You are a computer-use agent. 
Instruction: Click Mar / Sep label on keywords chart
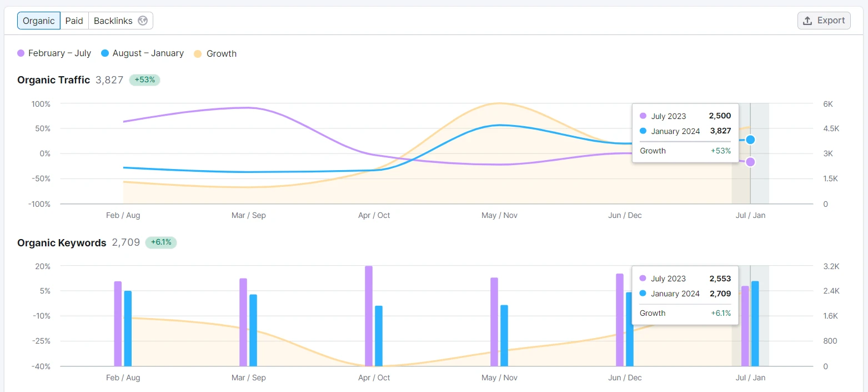coord(249,378)
